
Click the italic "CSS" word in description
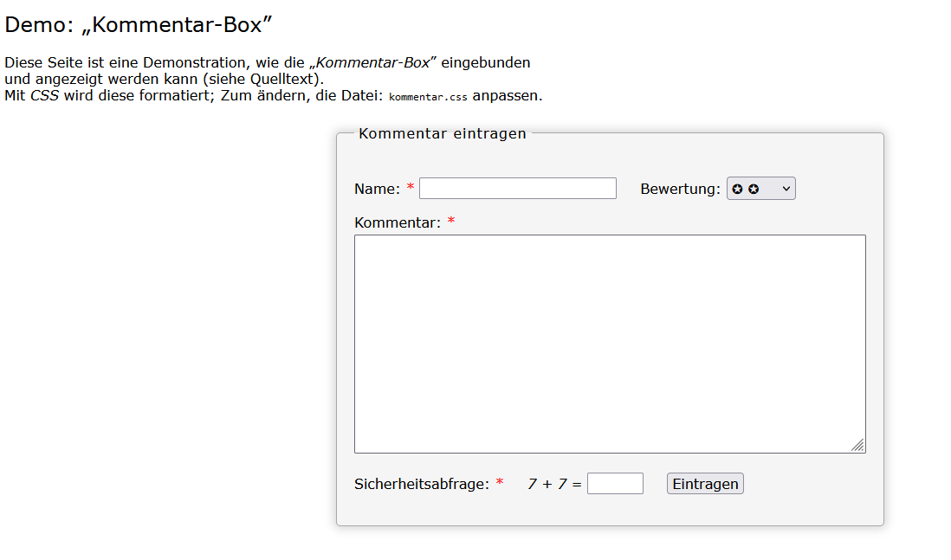point(45,95)
